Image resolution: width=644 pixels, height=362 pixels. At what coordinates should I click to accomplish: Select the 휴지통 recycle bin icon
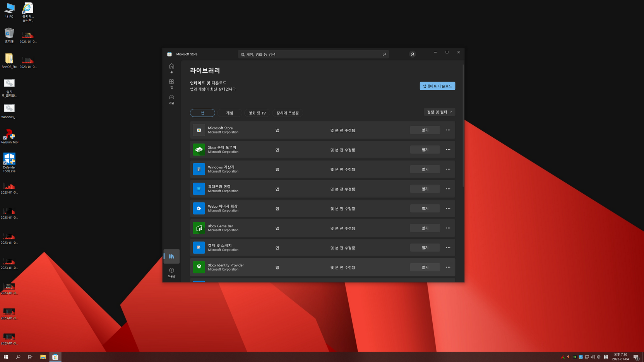pos(9,35)
